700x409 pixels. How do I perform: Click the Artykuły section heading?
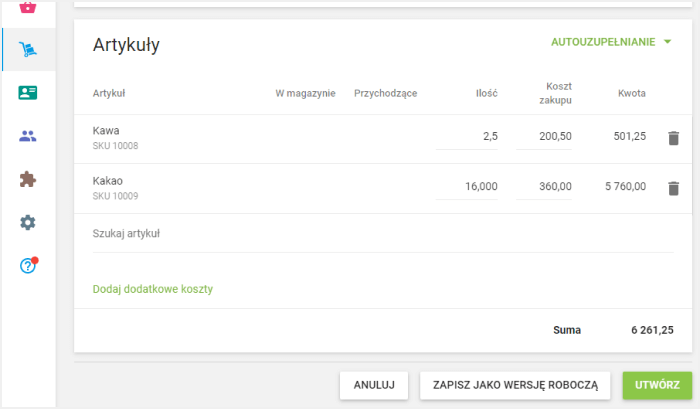[x=126, y=45]
